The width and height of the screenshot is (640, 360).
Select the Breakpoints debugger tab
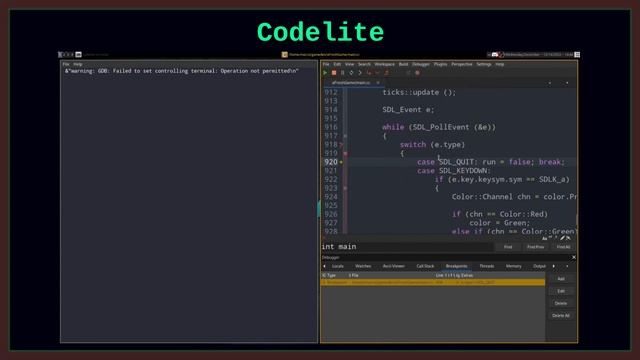456,266
